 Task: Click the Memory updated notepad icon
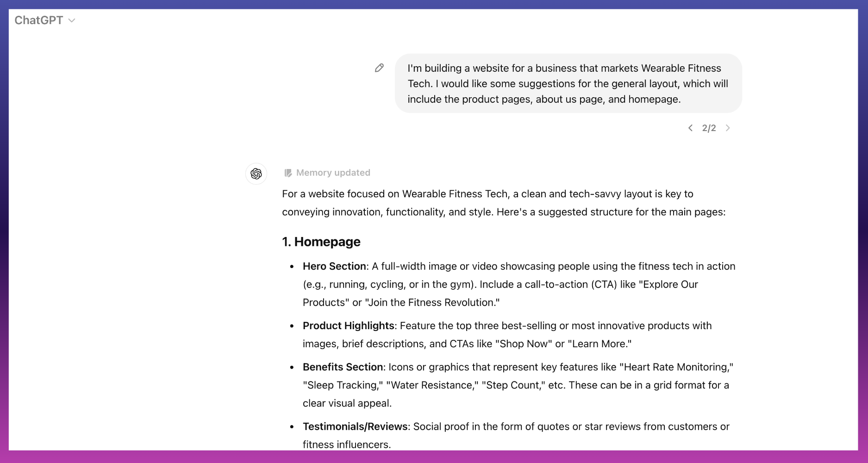point(288,173)
